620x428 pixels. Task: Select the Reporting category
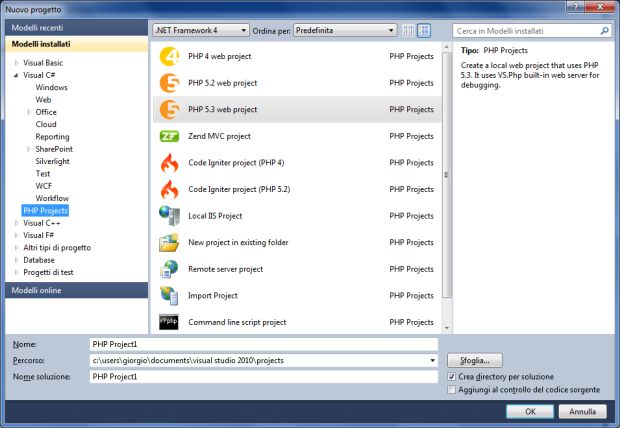(x=52, y=137)
